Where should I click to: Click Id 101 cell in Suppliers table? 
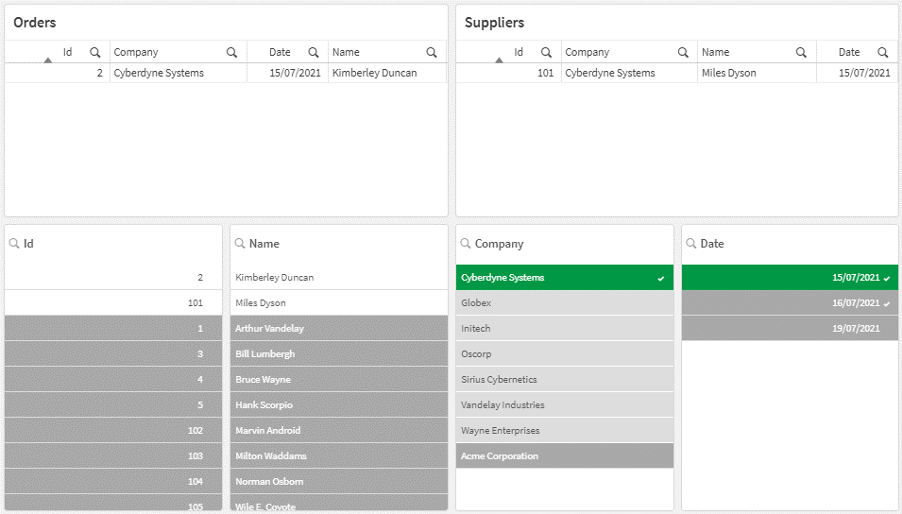pyautogui.click(x=509, y=73)
